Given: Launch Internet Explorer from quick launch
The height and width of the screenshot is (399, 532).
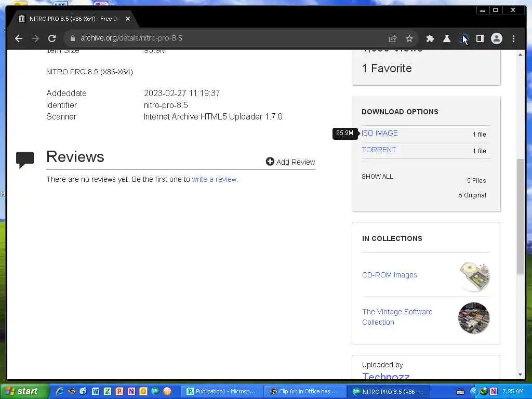Looking at the screenshot, I should click(x=60, y=391).
